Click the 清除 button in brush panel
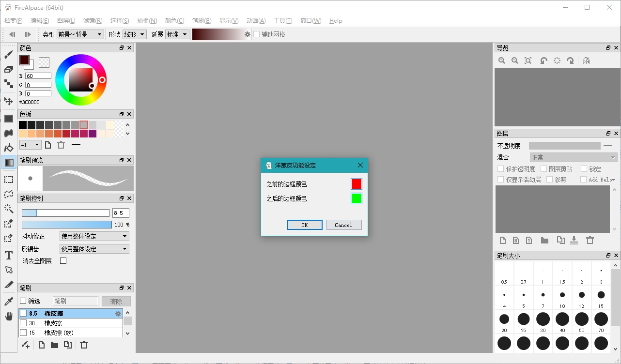The width and height of the screenshot is (621, 364). pyautogui.click(x=116, y=301)
